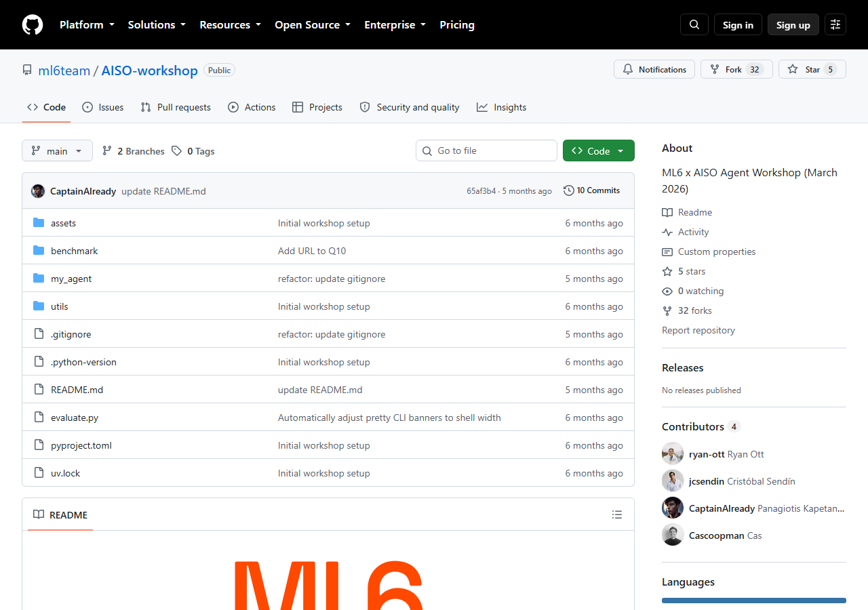
Task: Open the appearance settings icon beside Sign up
Action: coord(835,24)
